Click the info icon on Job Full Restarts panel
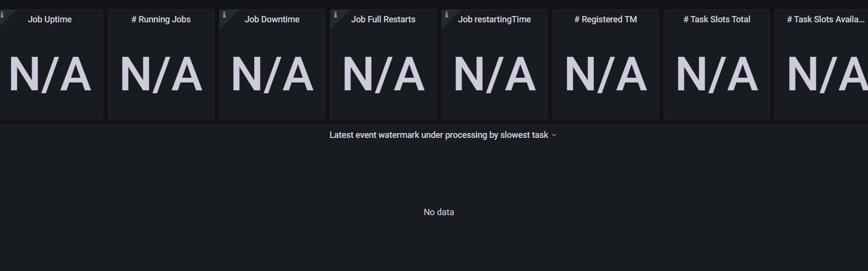868x271 pixels. [x=335, y=15]
